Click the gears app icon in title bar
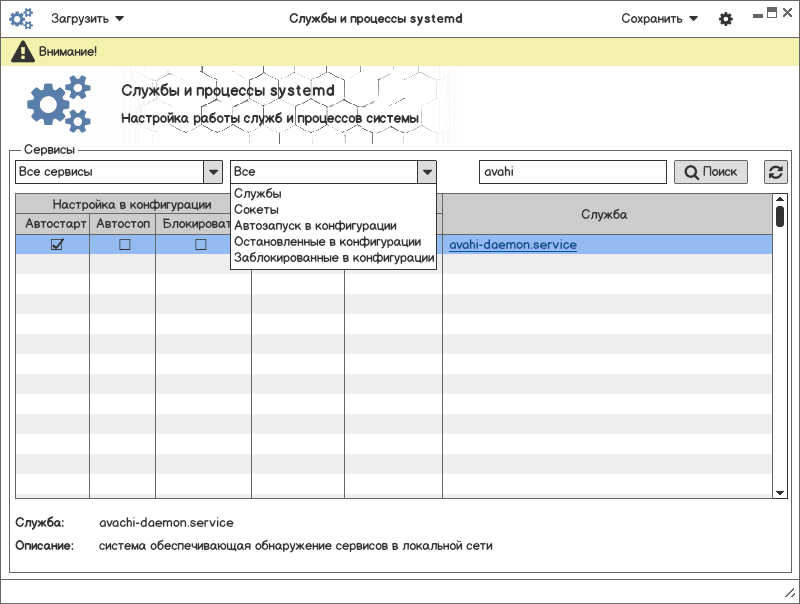Viewport: 800px width, 604px height. (x=21, y=18)
